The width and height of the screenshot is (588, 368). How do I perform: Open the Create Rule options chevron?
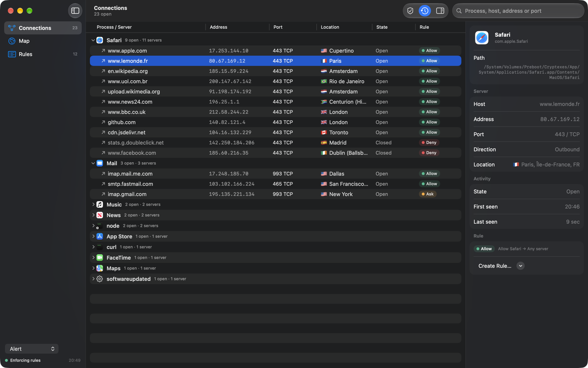520,266
